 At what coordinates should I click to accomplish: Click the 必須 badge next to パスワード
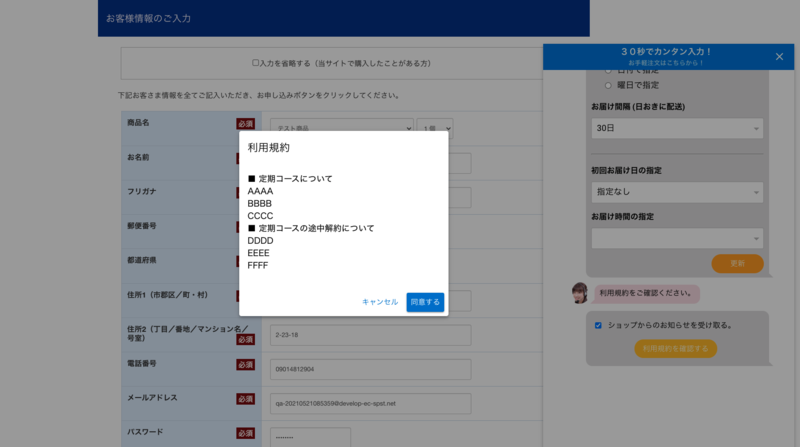245,433
